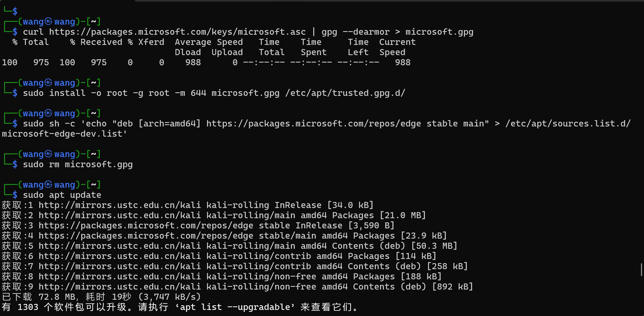Click the Kali symbol above the sudo sh command

coord(49,113)
